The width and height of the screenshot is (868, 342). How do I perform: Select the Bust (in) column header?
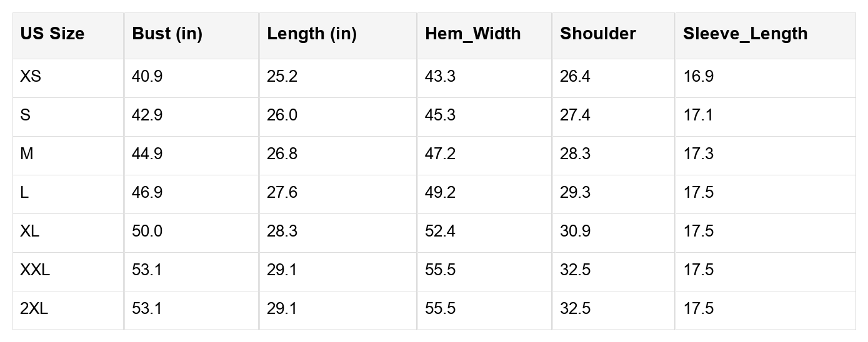click(x=167, y=34)
